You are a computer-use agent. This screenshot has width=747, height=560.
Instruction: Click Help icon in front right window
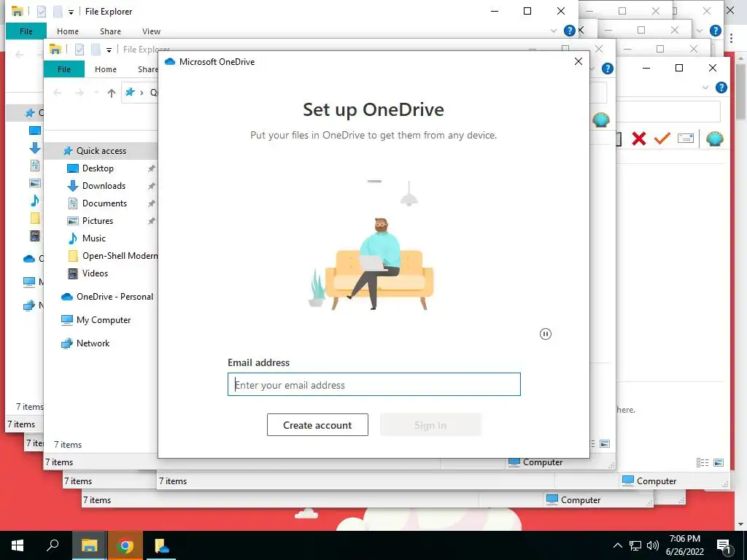pyautogui.click(x=721, y=87)
